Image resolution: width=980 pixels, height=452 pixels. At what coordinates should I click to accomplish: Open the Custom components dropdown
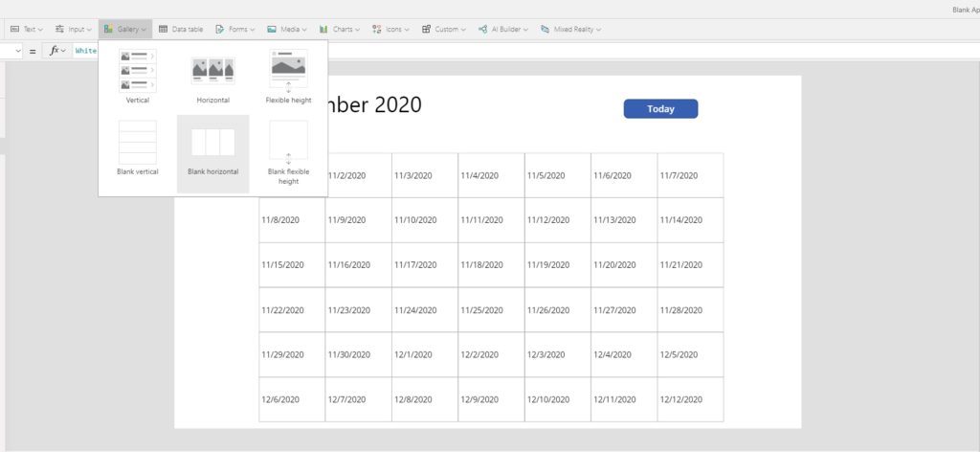(x=444, y=30)
